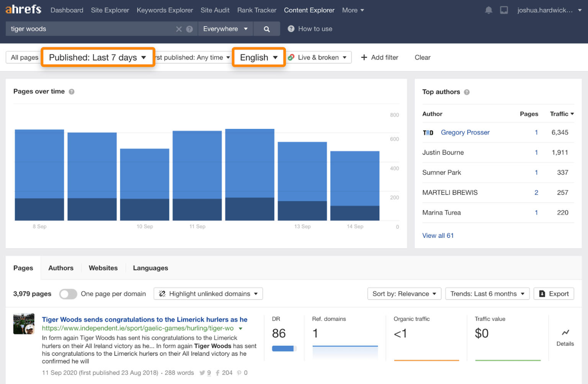This screenshot has width=588, height=384.
Task: Click the How to use help icon
Action: coord(291,28)
